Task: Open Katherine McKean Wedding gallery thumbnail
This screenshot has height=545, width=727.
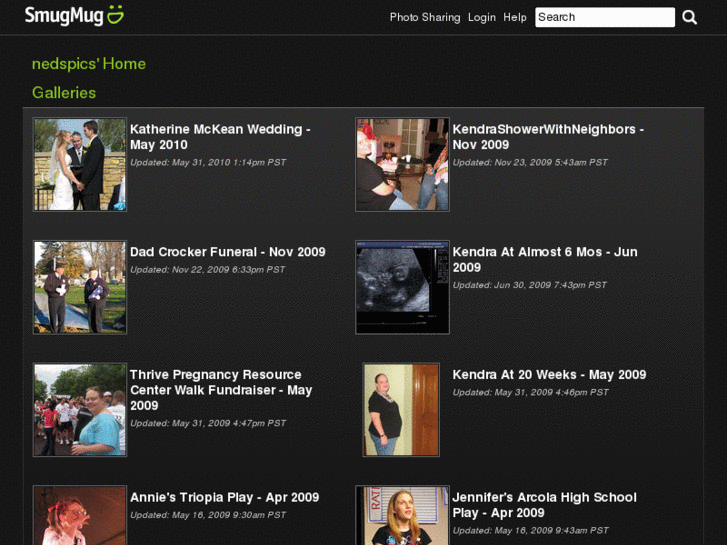Action: pyautogui.click(x=80, y=165)
